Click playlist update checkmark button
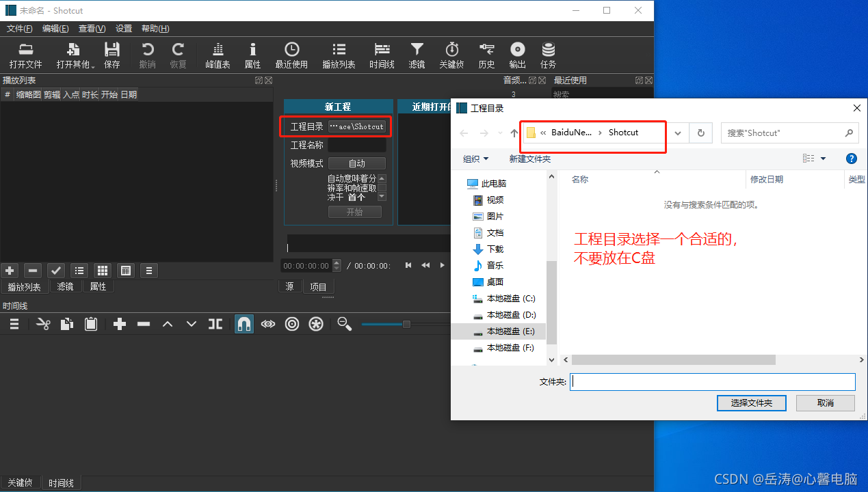The image size is (868, 492). click(x=56, y=271)
